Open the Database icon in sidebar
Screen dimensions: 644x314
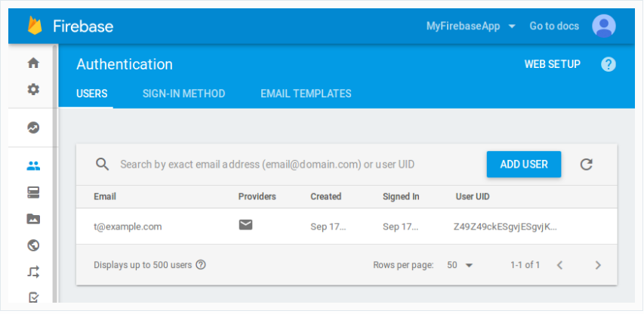pyautogui.click(x=33, y=192)
